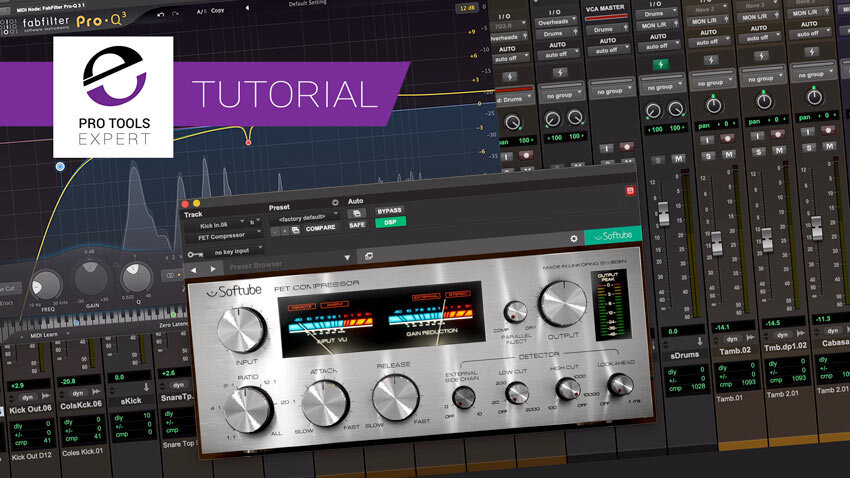The image size is (850, 478).
Task: Click MIDI Learn in Pro-Q 3
Action: click(44, 335)
